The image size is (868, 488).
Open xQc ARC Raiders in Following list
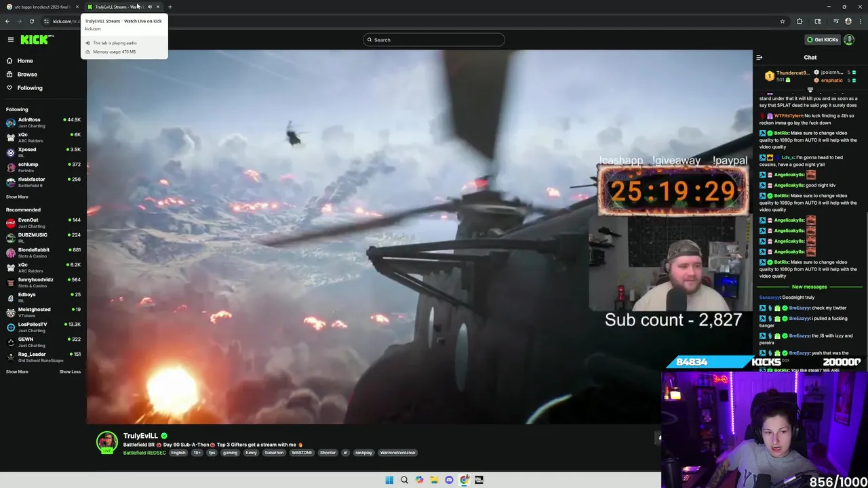pyautogui.click(x=43, y=138)
